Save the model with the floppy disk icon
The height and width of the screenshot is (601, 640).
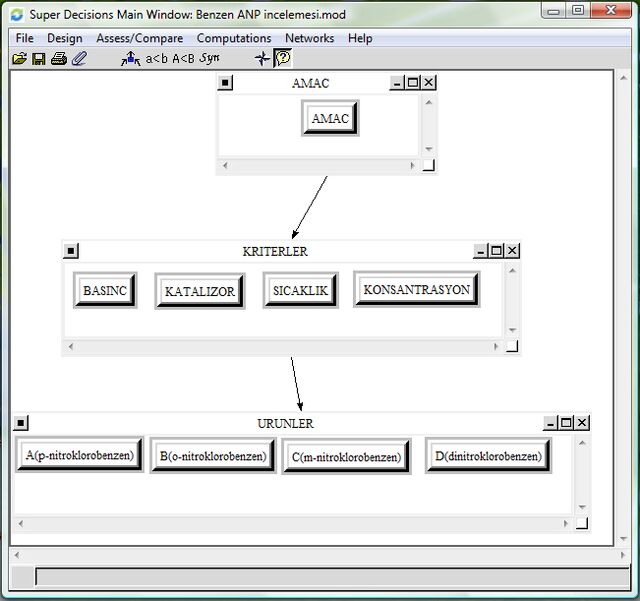[39, 59]
